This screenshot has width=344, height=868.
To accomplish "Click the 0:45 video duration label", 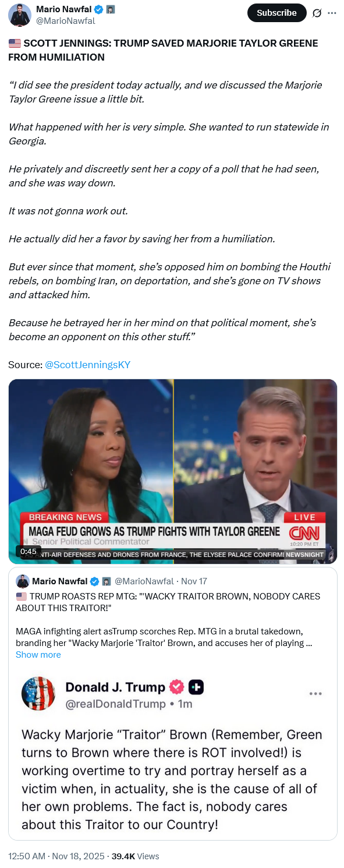I will 28,551.
